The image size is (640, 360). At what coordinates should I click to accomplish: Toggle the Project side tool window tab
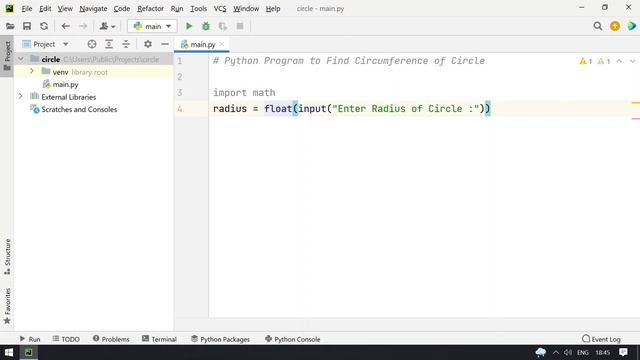[x=7, y=56]
